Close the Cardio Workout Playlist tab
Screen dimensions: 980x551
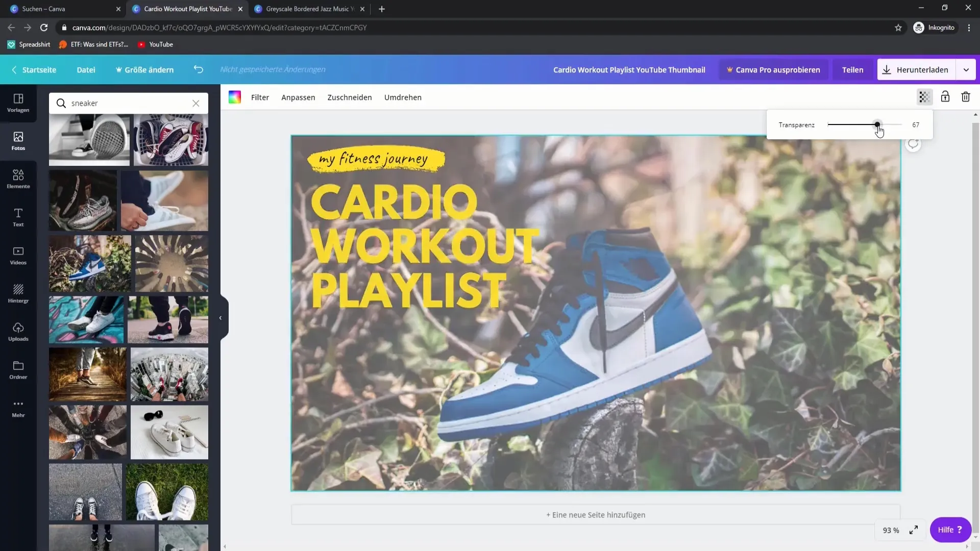[240, 9]
